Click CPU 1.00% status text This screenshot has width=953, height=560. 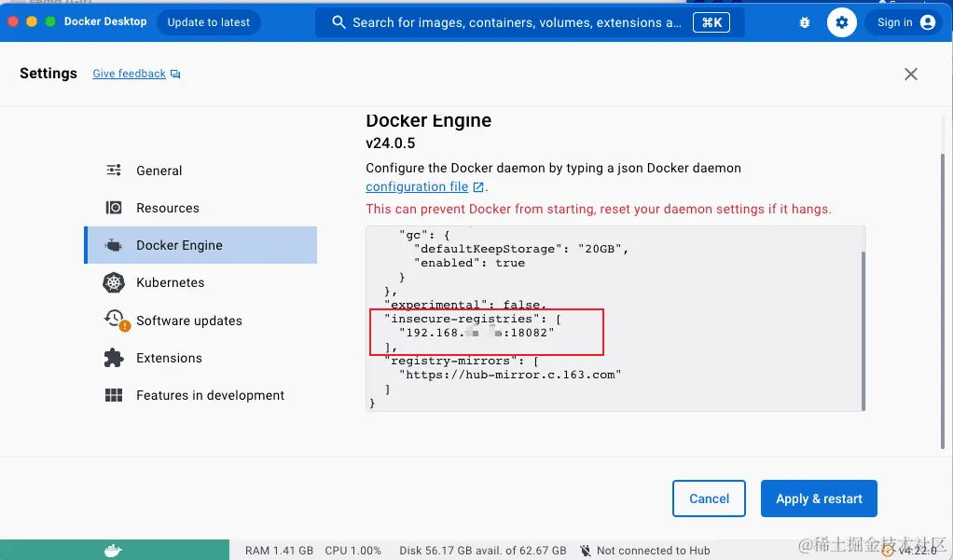(352, 551)
